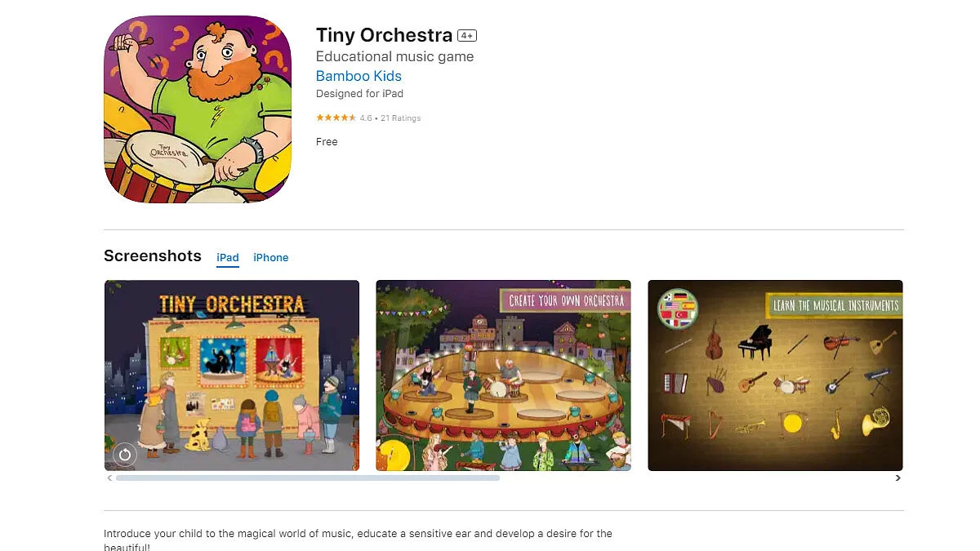
Task: Click the horizontal screenshots scrollbar thumb
Action: (x=308, y=478)
